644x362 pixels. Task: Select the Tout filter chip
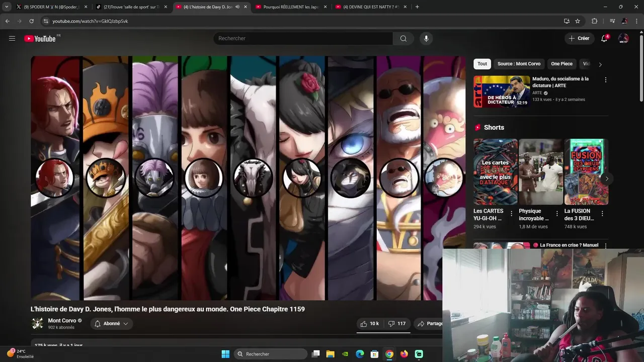click(482, 64)
